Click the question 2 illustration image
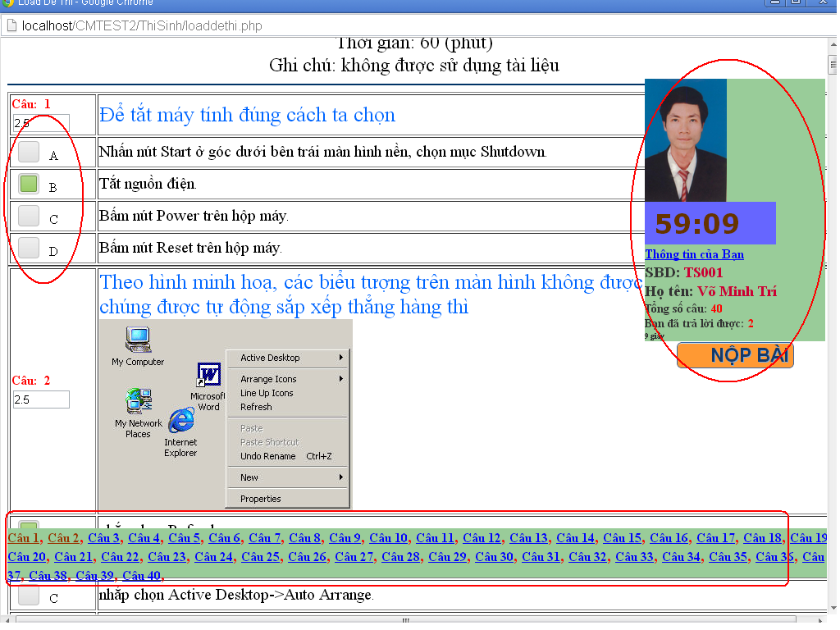 point(226,414)
